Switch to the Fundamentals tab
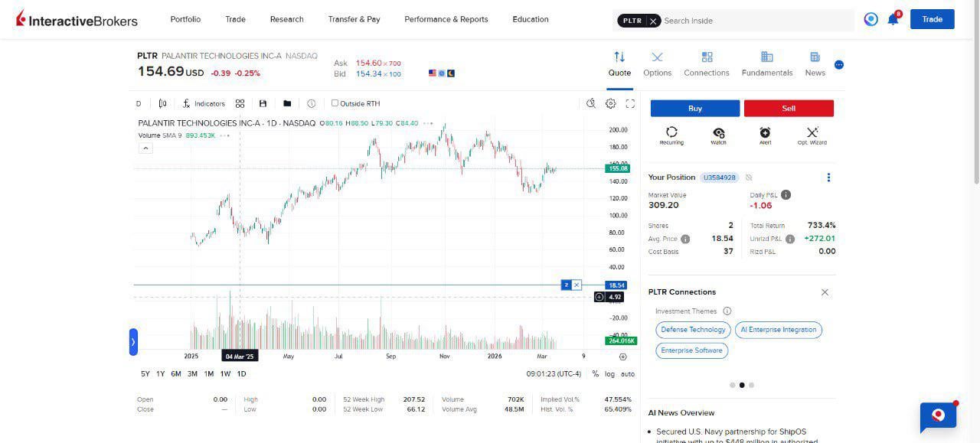The image size is (980, 443). [x=766, y=64]
